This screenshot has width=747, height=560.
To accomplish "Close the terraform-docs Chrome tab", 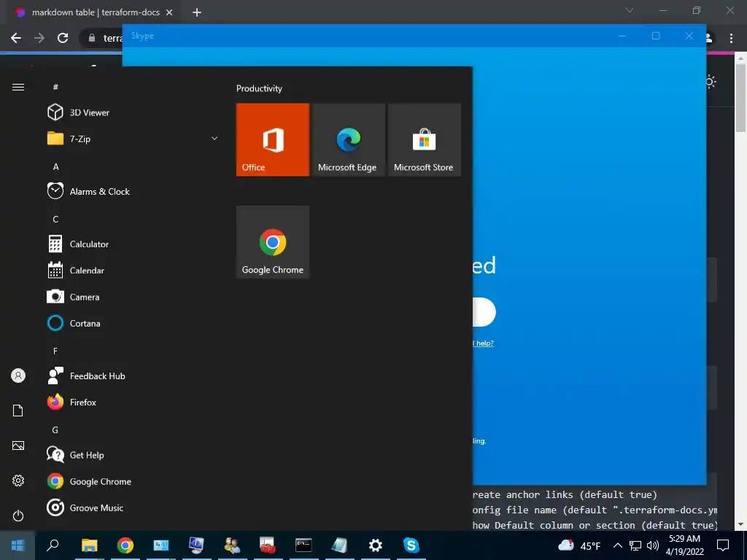I will pos(169,12).
